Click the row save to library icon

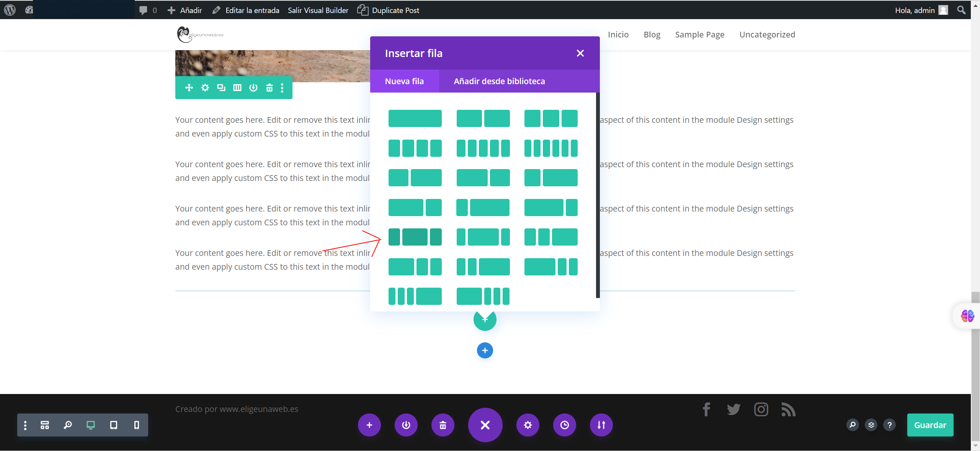(x=253, y=88)
